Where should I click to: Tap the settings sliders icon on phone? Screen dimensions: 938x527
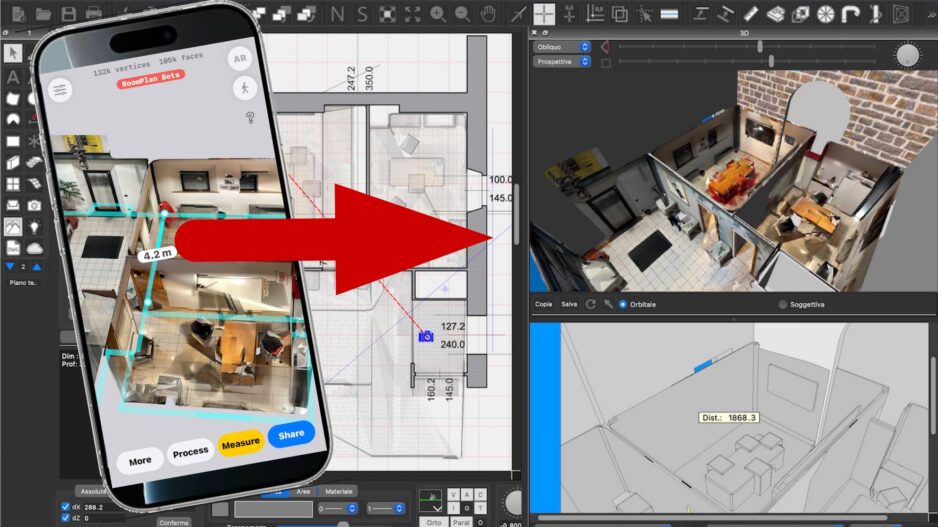pyautogui.click(x=62, y=89)
